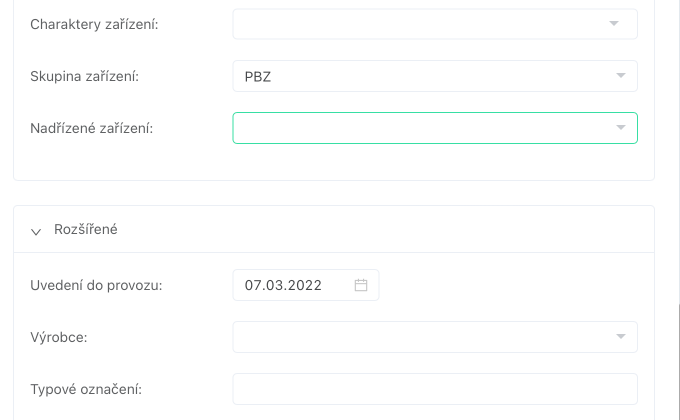Click the date value 07.03.2022
This screenshot has width=680, height=420.
284,285
